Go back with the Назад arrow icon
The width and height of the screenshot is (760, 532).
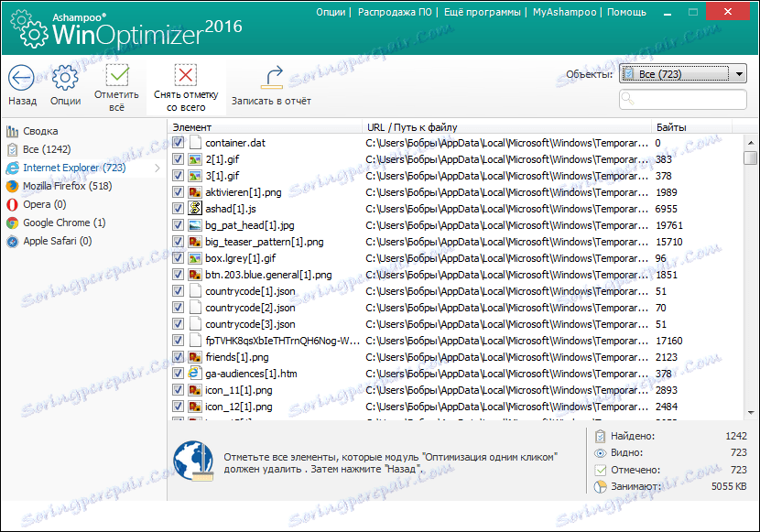click(21, 78)
